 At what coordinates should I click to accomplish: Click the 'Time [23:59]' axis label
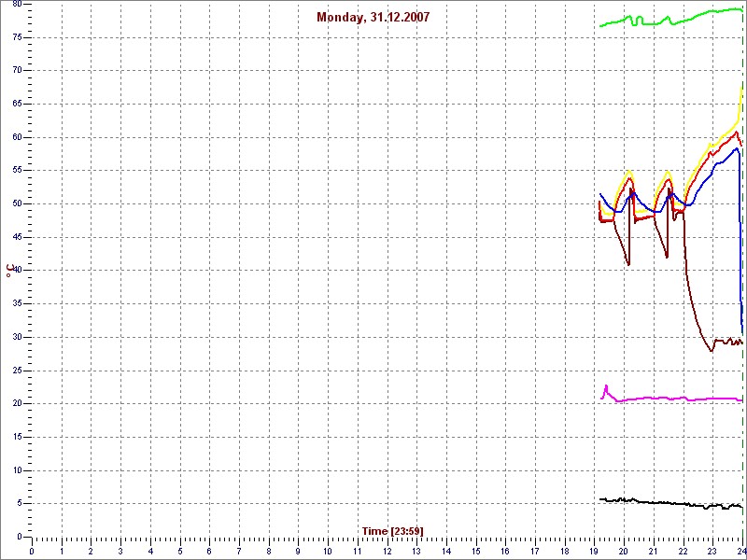point(392,531)
